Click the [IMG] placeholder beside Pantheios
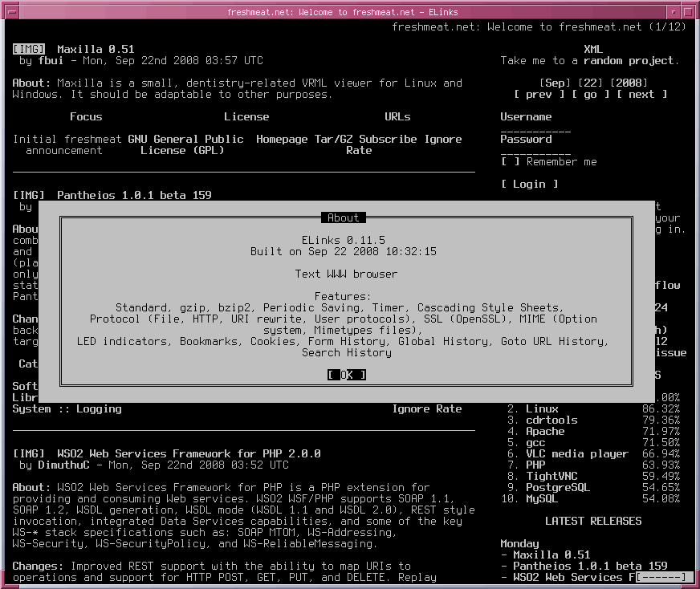 coord(29,195)
